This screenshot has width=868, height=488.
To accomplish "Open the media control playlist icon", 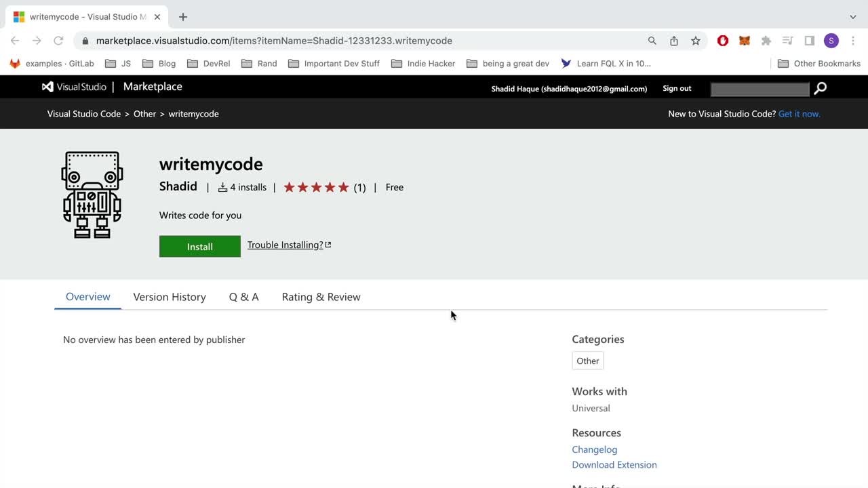I will pos(788,41).
